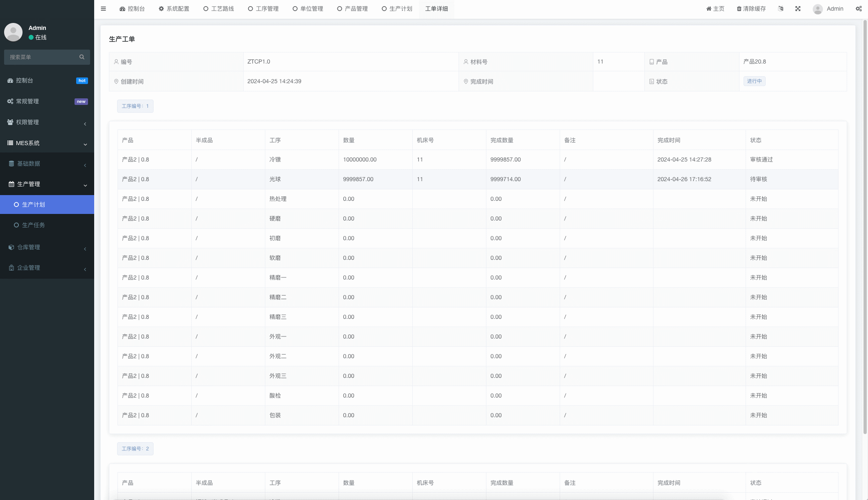Click the hot badge beside 控制台
Viewport: 868px width, 500px height.
pyautogui.click(x=82, y=81)
